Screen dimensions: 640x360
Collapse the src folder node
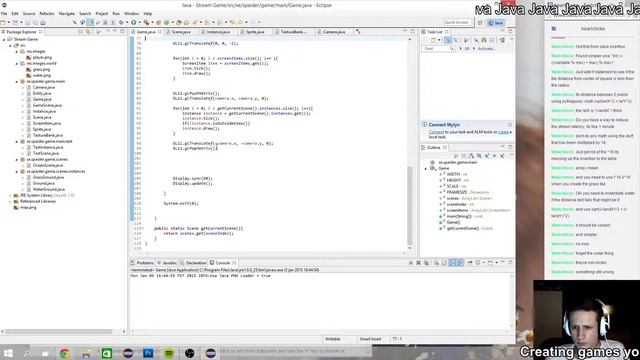pyautogui.click(x=11, y=46)
